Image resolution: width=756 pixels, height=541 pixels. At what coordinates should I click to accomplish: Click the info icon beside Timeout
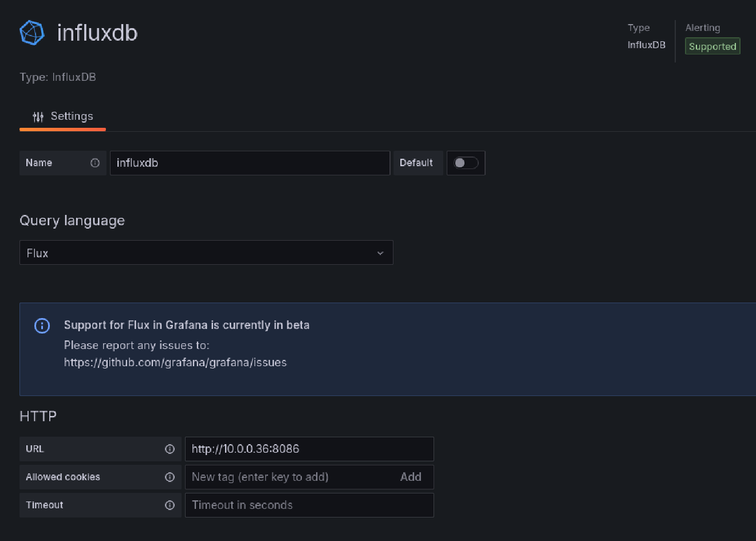tap(170, 505)
